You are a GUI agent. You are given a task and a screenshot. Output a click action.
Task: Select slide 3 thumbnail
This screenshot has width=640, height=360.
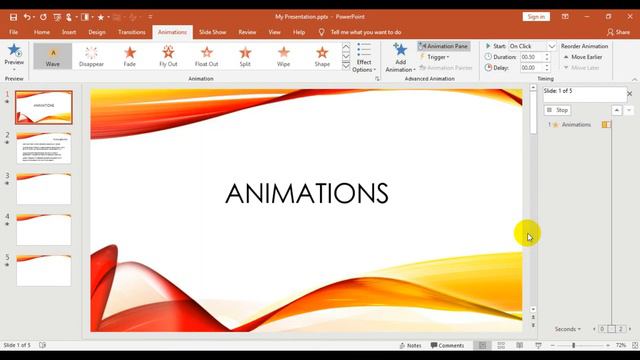click(44, 189)
